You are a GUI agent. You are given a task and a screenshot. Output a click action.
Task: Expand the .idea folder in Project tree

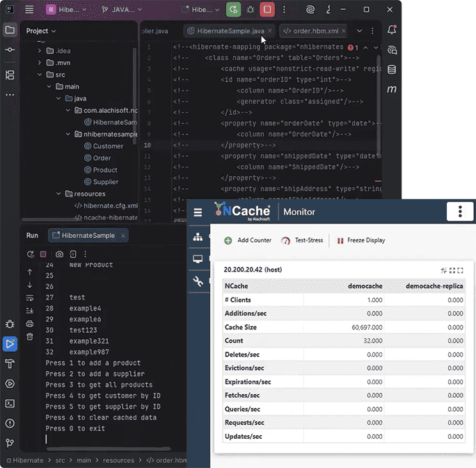click(40, 51)
